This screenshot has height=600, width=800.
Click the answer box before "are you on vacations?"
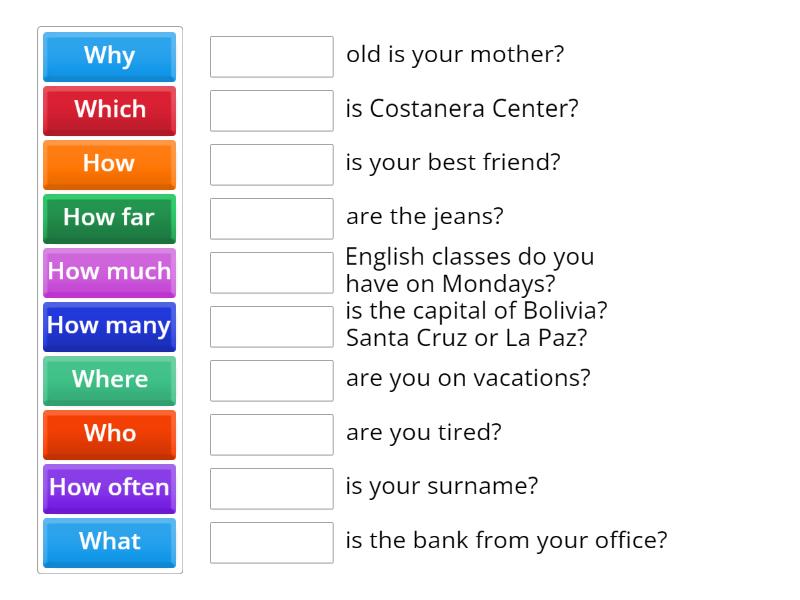tap(271, 380)
